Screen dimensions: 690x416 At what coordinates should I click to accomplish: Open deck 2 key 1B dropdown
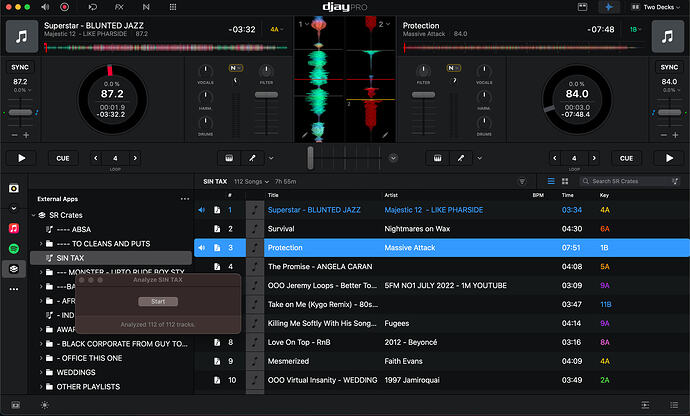[635, 29]
